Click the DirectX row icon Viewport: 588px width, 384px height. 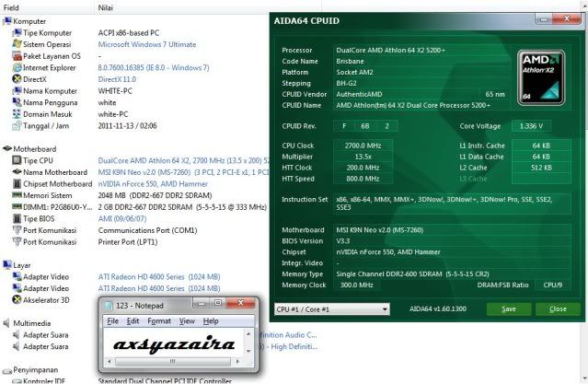(x=17, y=79)
